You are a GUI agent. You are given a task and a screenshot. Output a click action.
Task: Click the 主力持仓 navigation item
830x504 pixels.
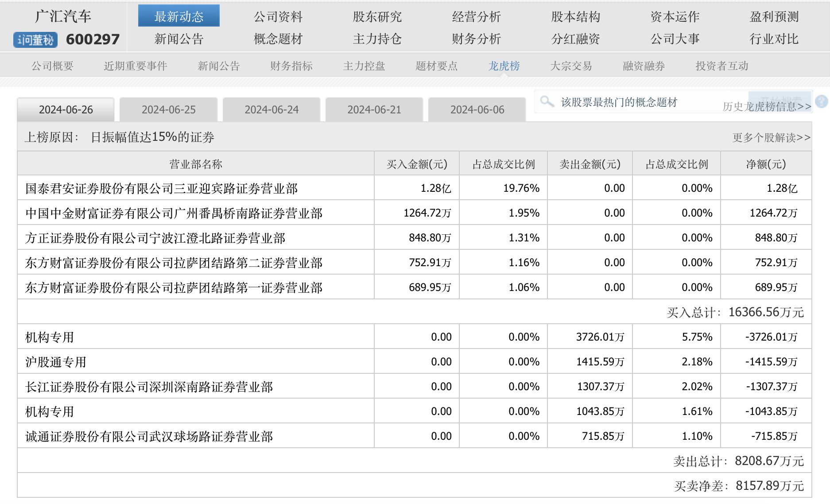click(377, 39)
